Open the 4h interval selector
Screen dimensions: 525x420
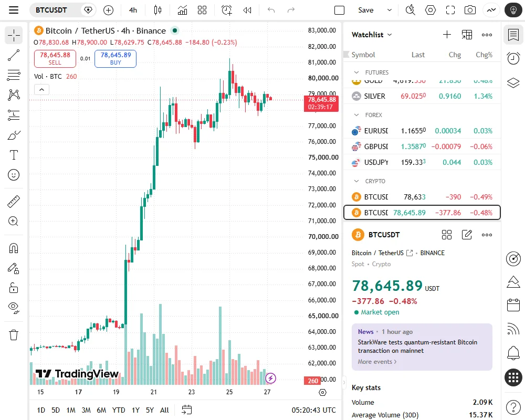point(133,10)
